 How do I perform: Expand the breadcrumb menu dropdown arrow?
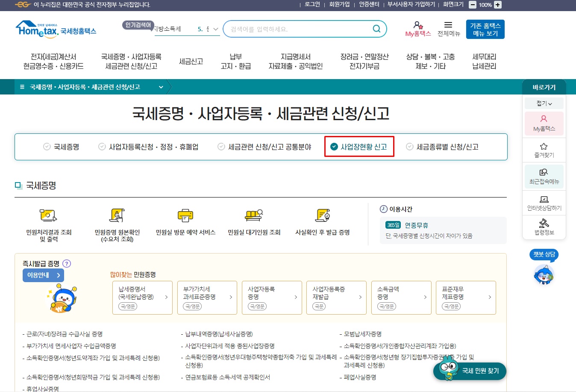161,86
